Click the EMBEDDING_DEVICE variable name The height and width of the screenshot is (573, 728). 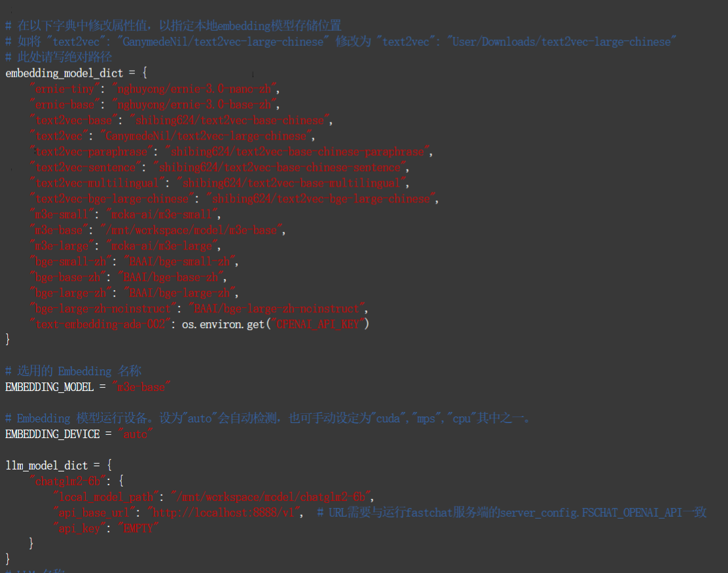pos(52,434)
